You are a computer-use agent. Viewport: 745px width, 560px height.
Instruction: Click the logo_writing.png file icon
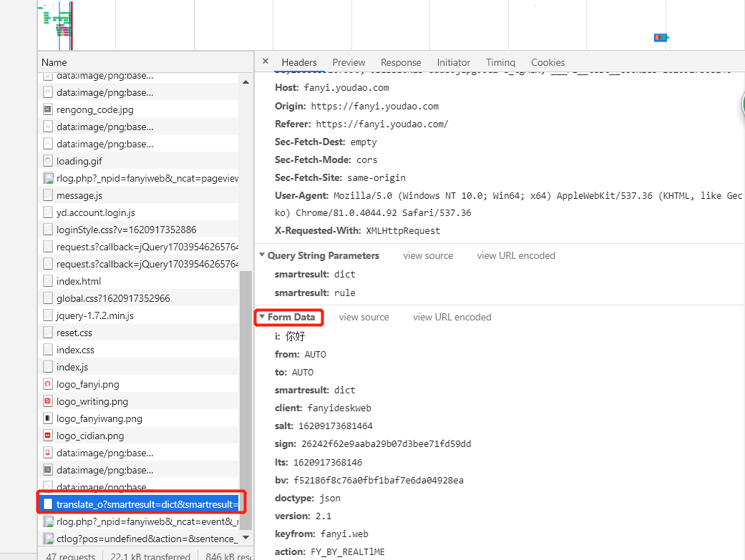coord(47,401)
